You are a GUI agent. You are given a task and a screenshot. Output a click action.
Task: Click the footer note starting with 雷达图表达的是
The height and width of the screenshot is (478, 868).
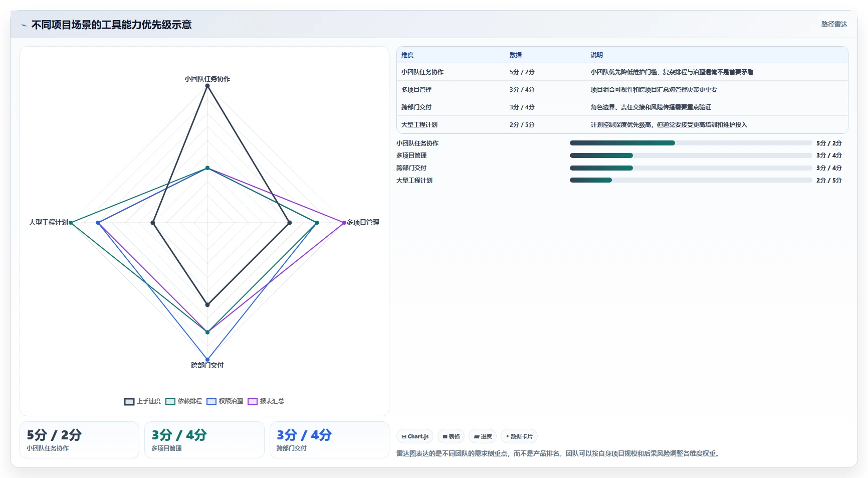(x=559, y=453)
